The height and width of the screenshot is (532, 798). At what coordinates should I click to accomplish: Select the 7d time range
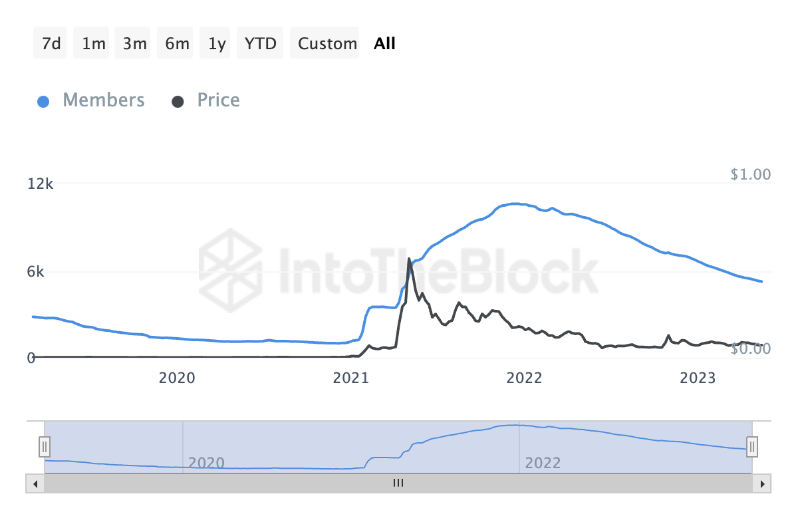coord(51,44)
